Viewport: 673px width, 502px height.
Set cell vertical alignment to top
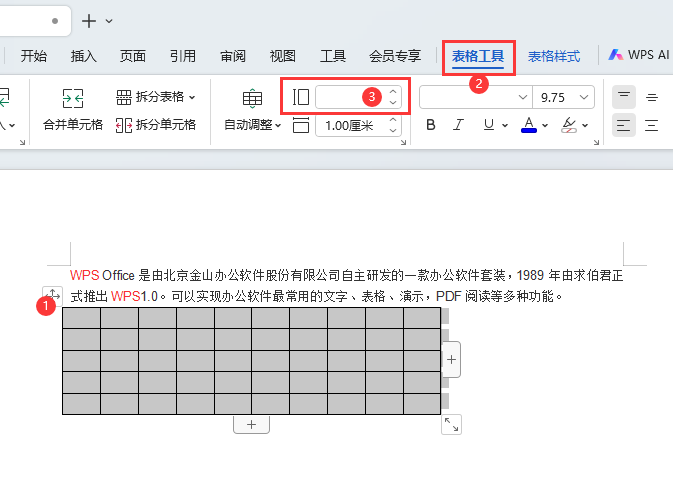point(624,97)
